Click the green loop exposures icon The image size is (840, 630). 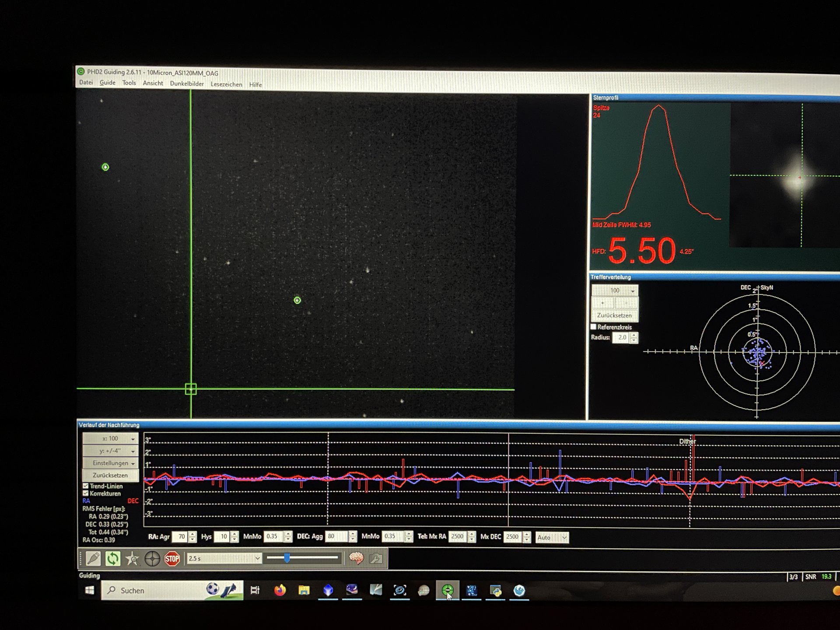(113, 558)
